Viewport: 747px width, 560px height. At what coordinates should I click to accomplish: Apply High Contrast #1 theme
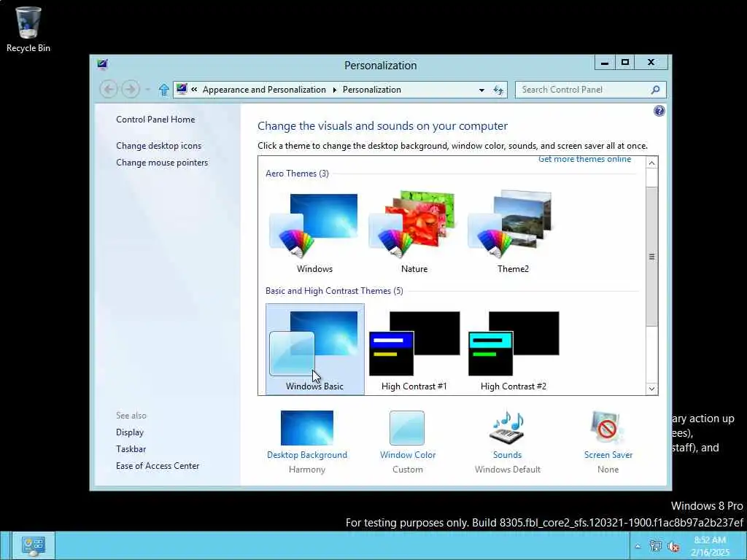tap(414, 350)
